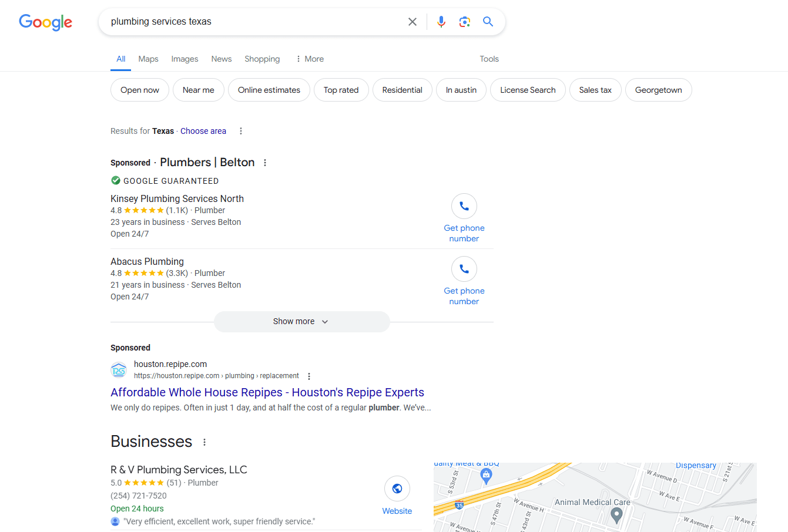Click Get phone number for Abacus Plumbing
The height and width of the screenshot is (532, 788).
[x=464, y=296]
